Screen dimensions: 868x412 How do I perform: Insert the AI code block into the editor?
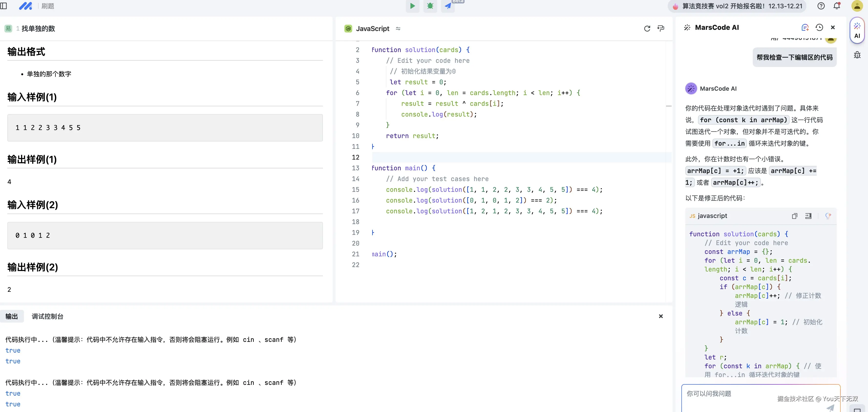(x=808, y=216)
